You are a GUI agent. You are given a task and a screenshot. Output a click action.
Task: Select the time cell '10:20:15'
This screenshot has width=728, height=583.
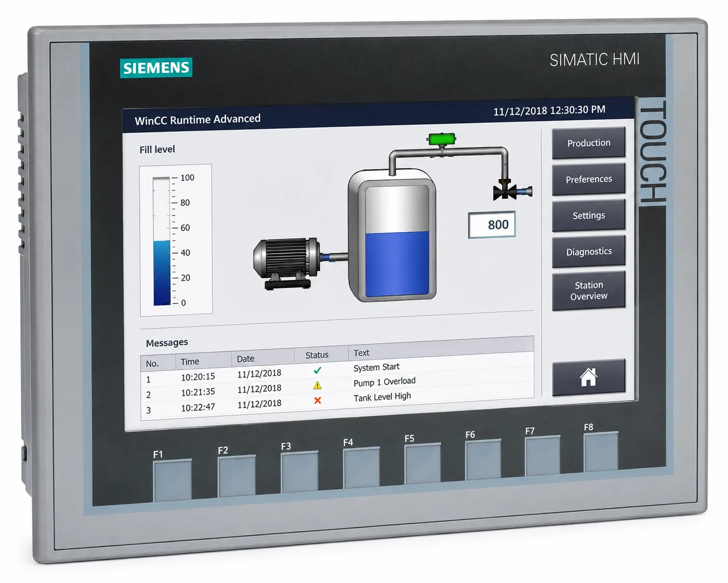point(198,377)
